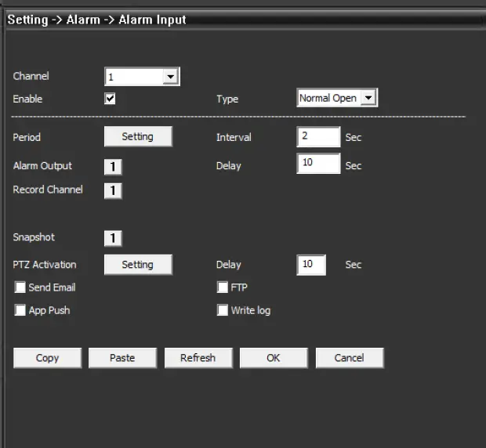Click the Copy button
The height and width of the screenshot is (448, 486).
pos(47,358)
